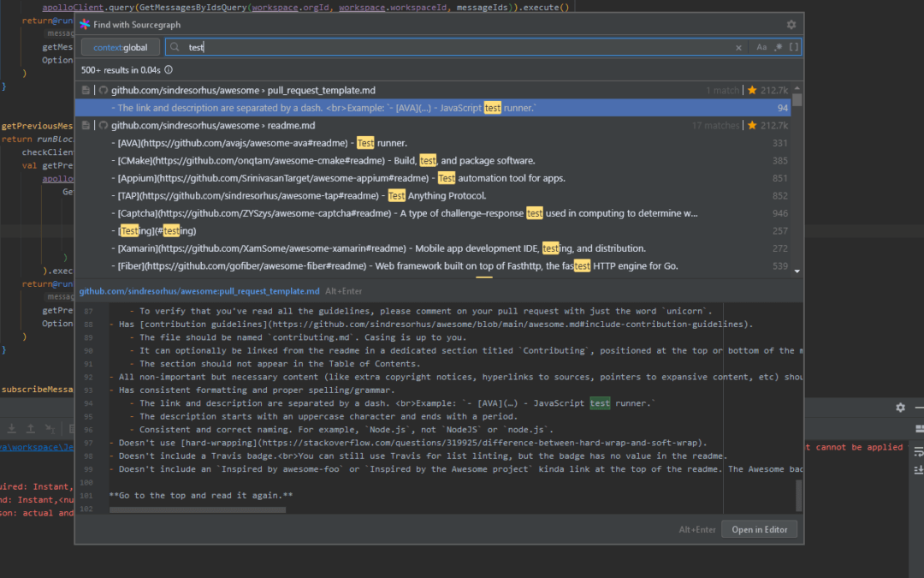Click preview horizontal scrollbar thumb

point(198,510)
